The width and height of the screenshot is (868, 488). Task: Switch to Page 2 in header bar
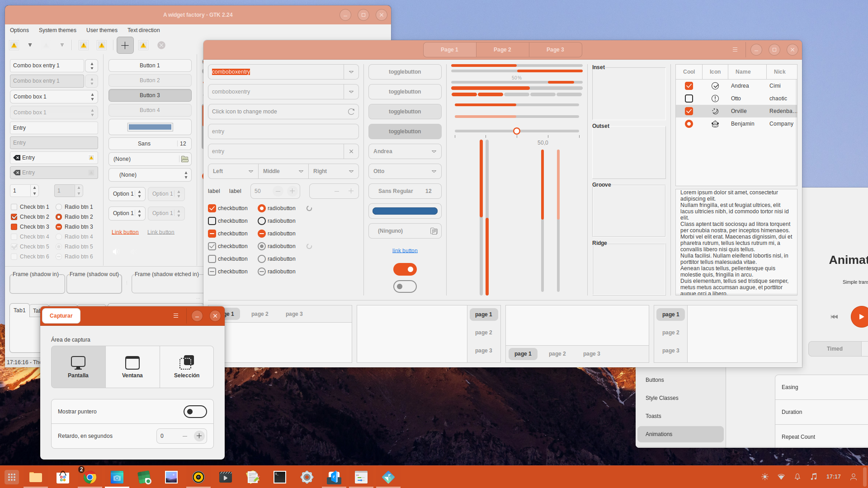(x=502, y=50)
